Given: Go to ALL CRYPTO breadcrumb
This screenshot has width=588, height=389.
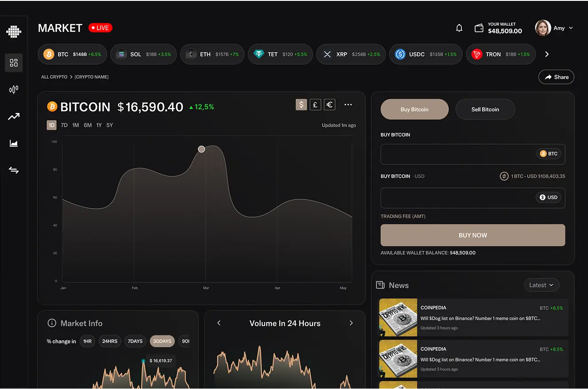Looking at the screenshot, I should 54,77.
